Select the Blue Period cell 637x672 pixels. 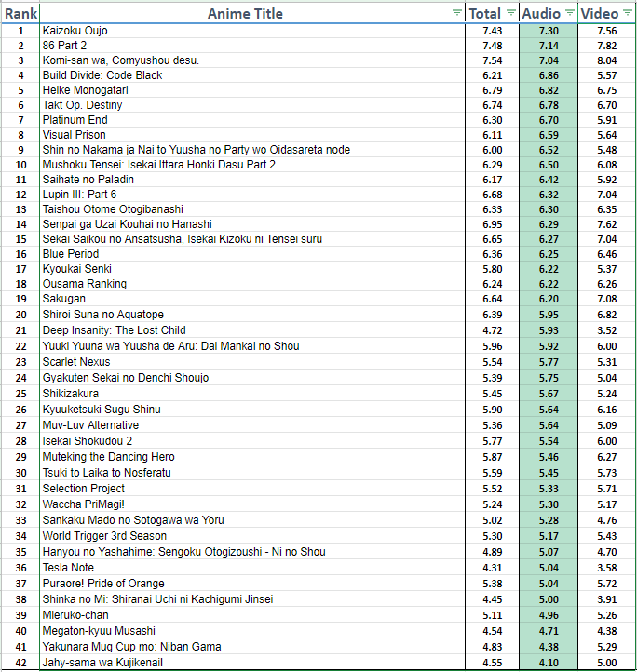[x=252, y=254]
